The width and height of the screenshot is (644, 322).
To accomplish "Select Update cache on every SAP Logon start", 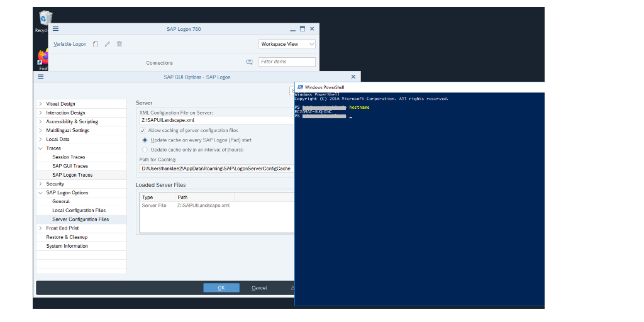I will (145, 140).
